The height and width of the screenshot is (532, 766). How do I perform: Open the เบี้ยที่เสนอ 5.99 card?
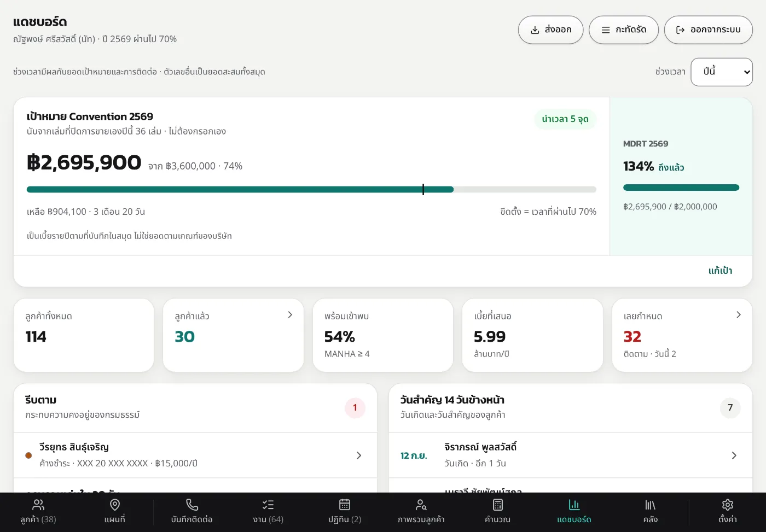pyautogui.click(x=532, y=335)
